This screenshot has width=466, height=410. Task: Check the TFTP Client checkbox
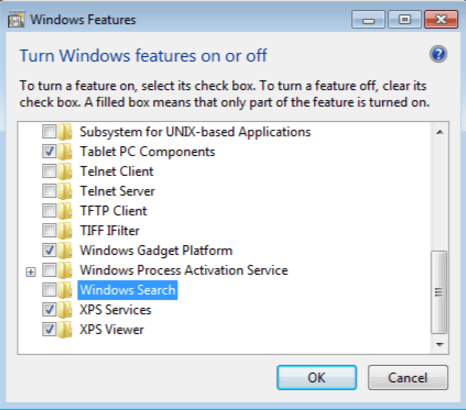point(49,211)
